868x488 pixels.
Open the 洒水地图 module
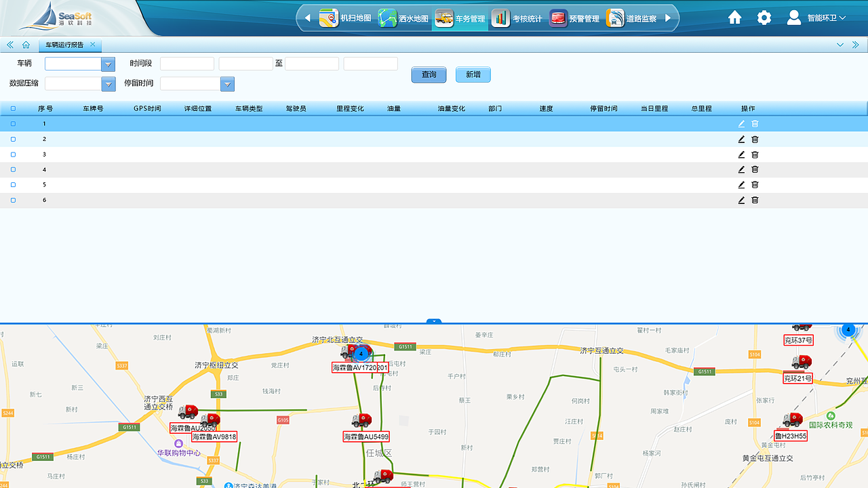(x=403, y=18)
